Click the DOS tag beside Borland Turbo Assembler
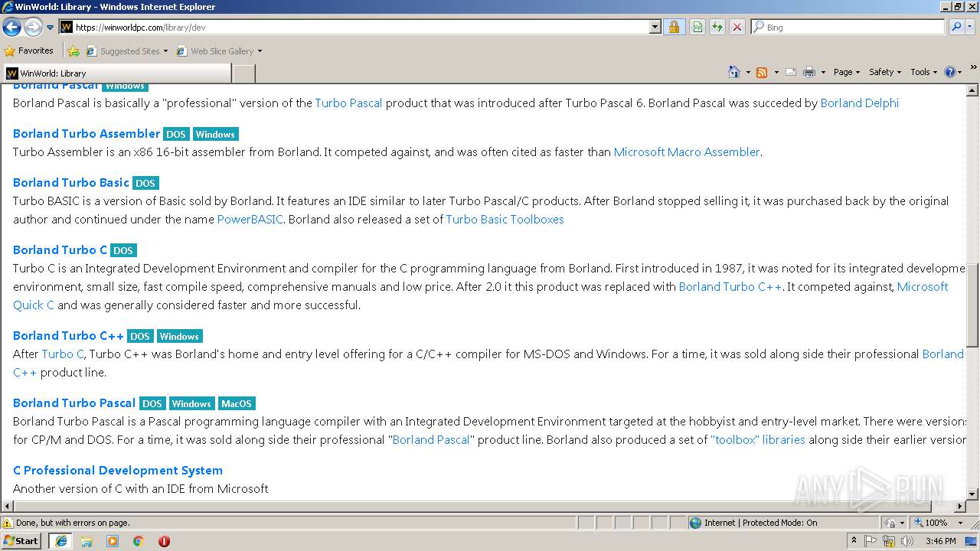980x551 pixels. coord(176,134)
